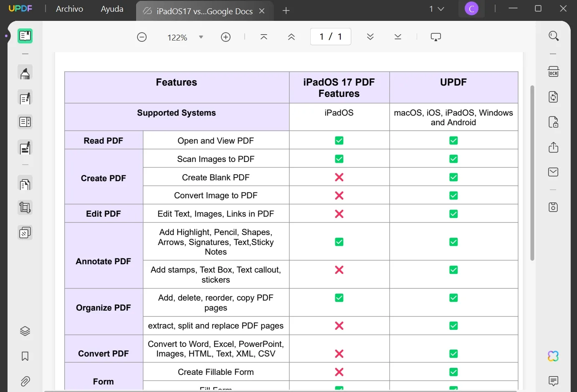Go to the next page

(x=370, y=37)
